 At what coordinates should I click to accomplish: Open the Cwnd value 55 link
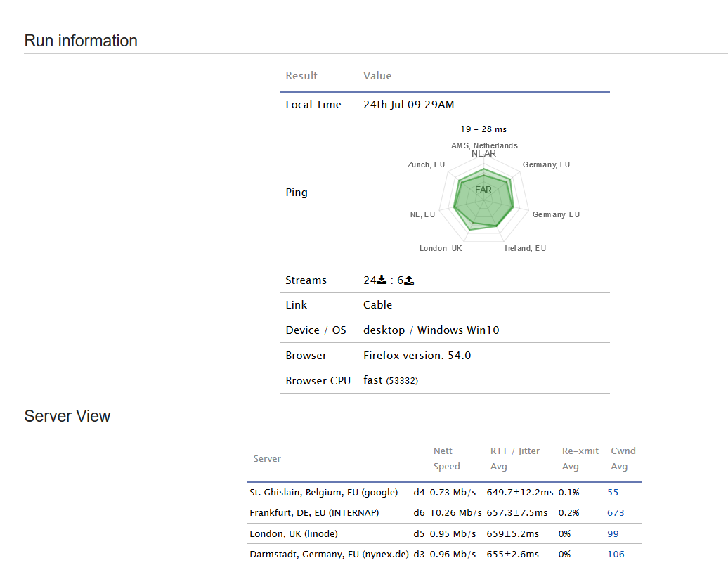pos(613,493)
